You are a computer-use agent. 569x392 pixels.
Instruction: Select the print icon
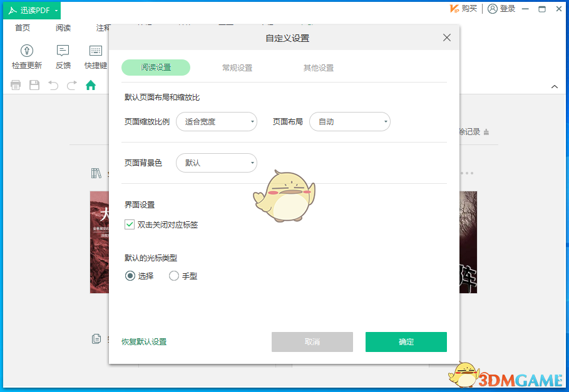(x=15, y=85)
